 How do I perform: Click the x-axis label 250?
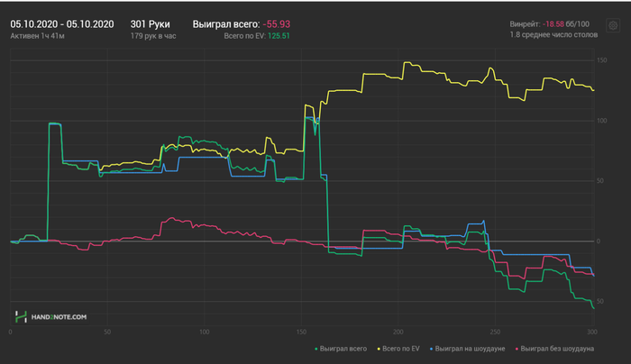click(x=495, y=332)
